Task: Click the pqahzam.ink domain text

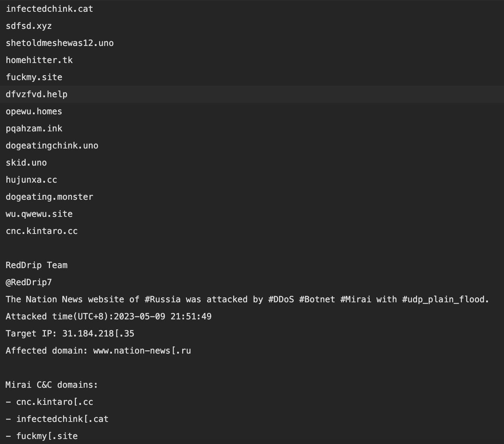Action: coord(34,129)
